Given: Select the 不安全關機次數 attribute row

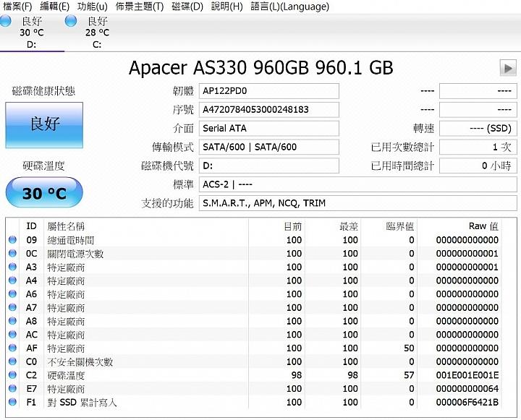Looking at the screenshot, I should (x=255, y=361).
